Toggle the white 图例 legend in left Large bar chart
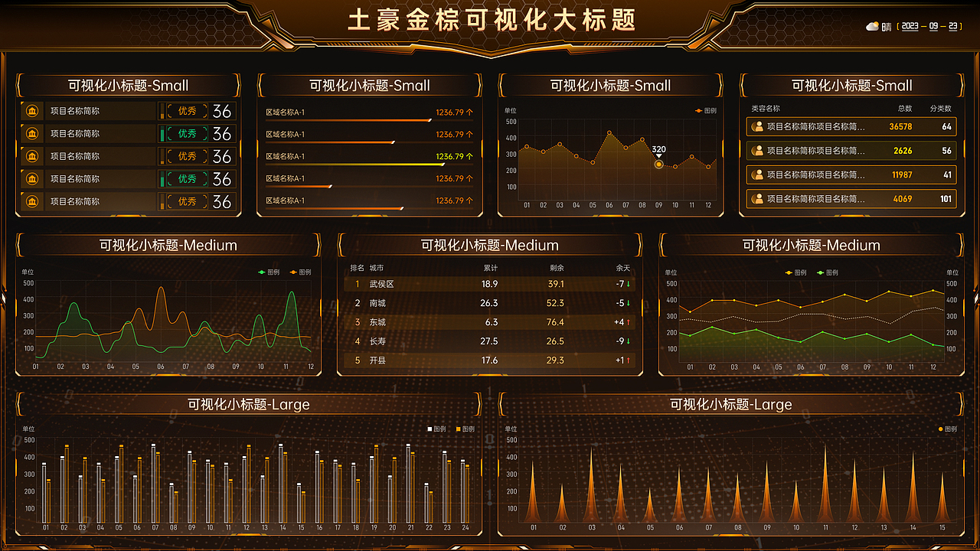This screenshot has width=980, height=551. (x=433, y=430)
